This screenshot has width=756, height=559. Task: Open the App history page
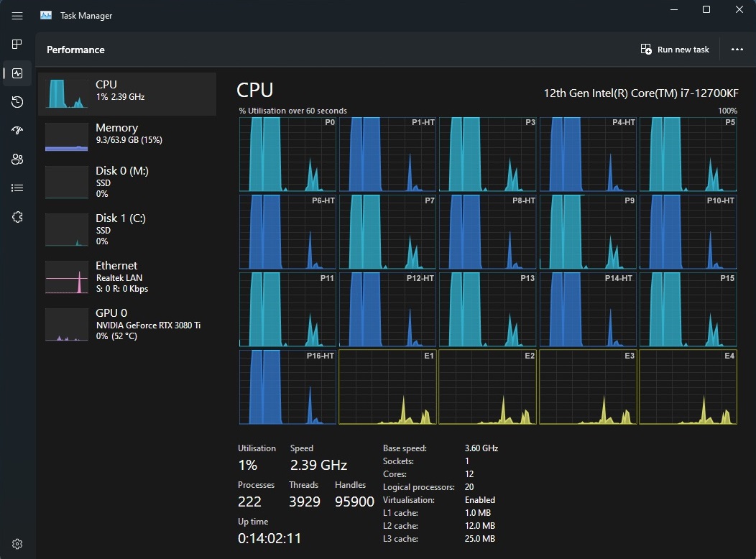[x=17, y=102]
